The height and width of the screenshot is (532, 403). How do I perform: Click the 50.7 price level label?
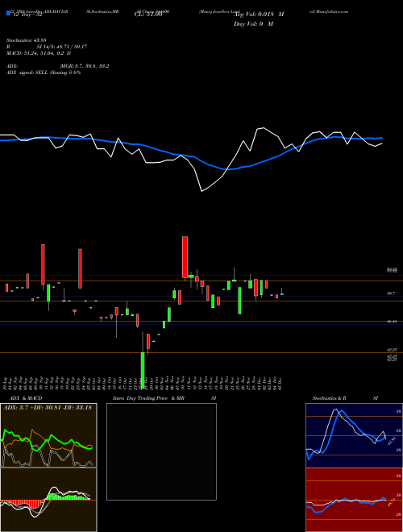coord(391,293)
